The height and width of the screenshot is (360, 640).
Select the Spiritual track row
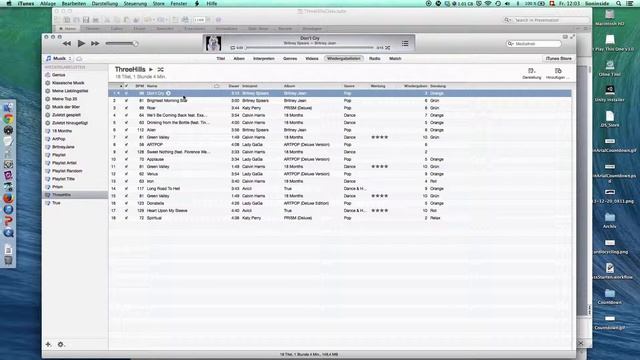click(340, 218)
